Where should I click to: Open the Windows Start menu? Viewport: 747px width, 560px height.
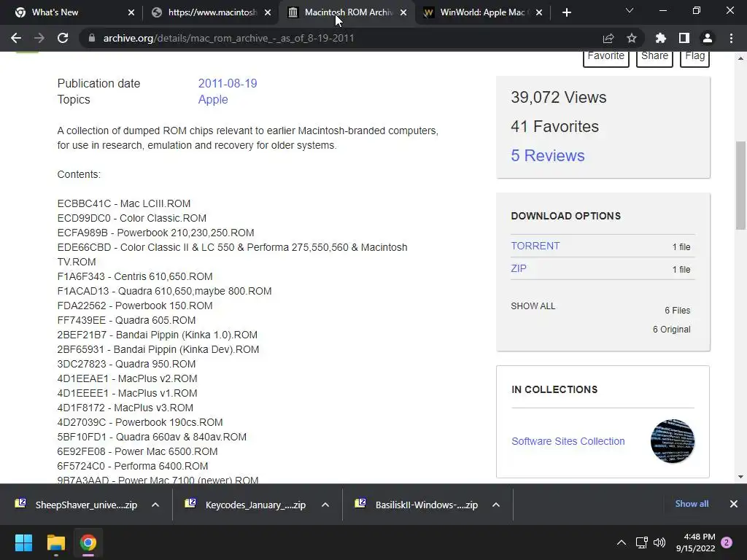point(24,542)
